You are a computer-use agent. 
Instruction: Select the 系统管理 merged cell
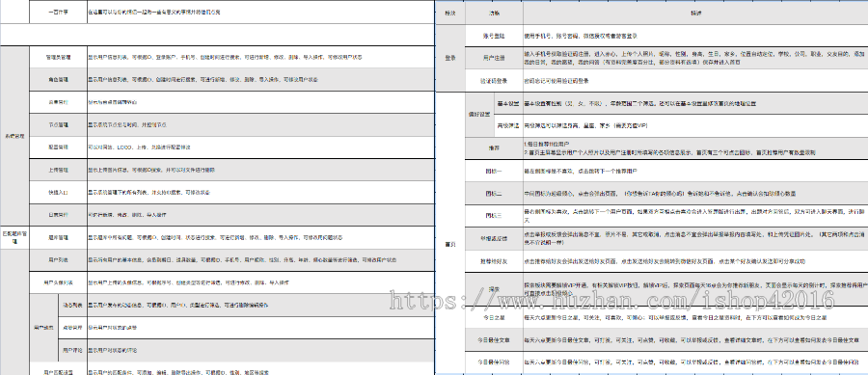pyautogui.click(x=14, y=136)
